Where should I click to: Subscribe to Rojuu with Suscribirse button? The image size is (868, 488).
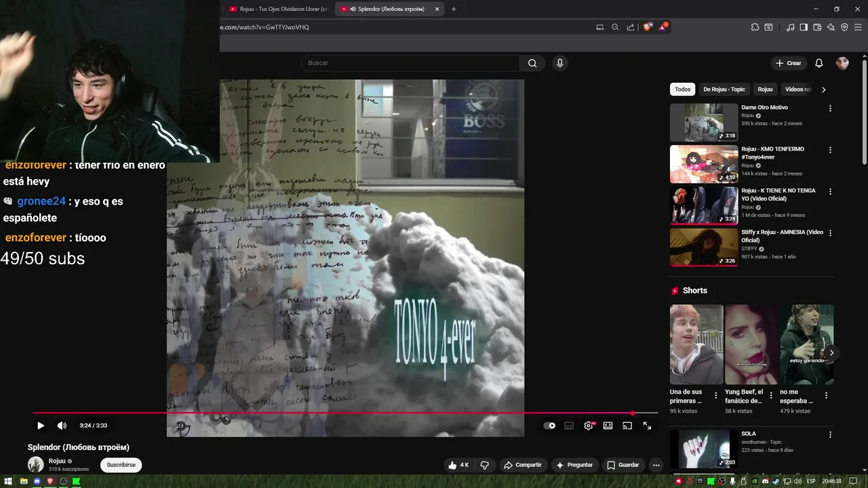tap(121, 465)
